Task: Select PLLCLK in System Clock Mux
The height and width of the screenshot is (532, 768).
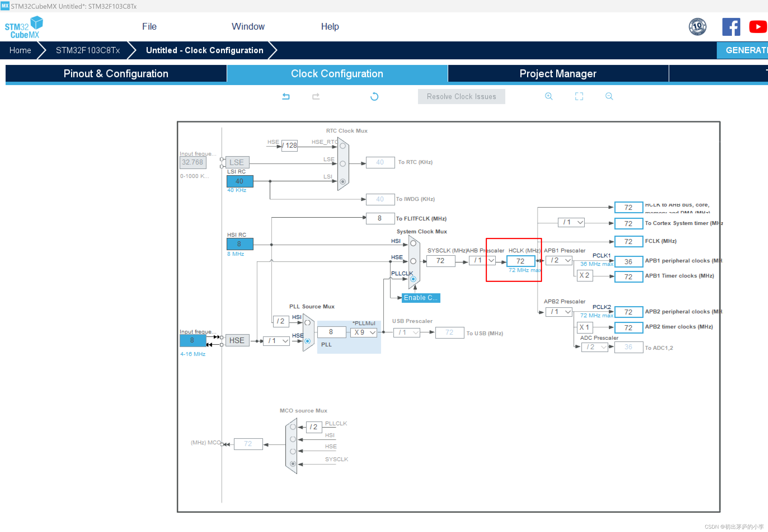Action: pos(413,279)
